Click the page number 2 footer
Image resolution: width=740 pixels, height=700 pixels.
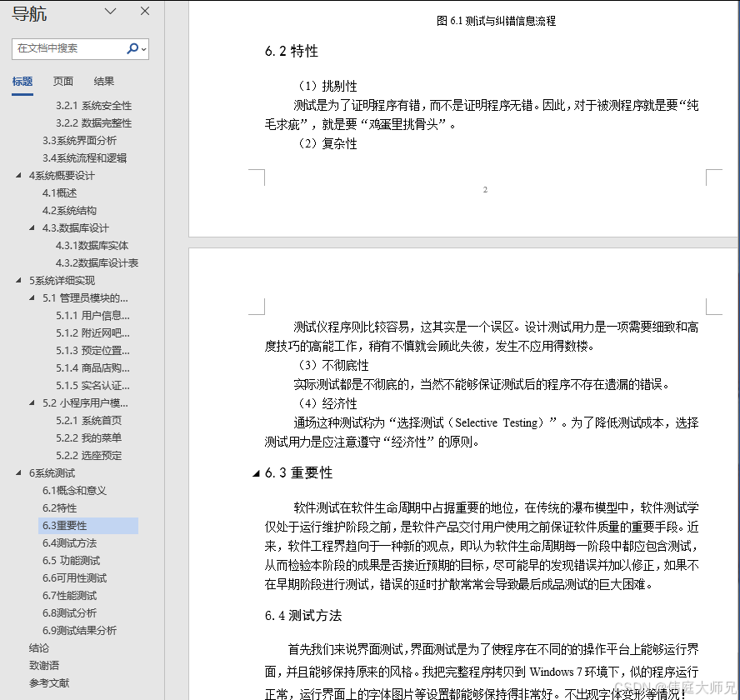pyautogui.click(x=485, y=190)
